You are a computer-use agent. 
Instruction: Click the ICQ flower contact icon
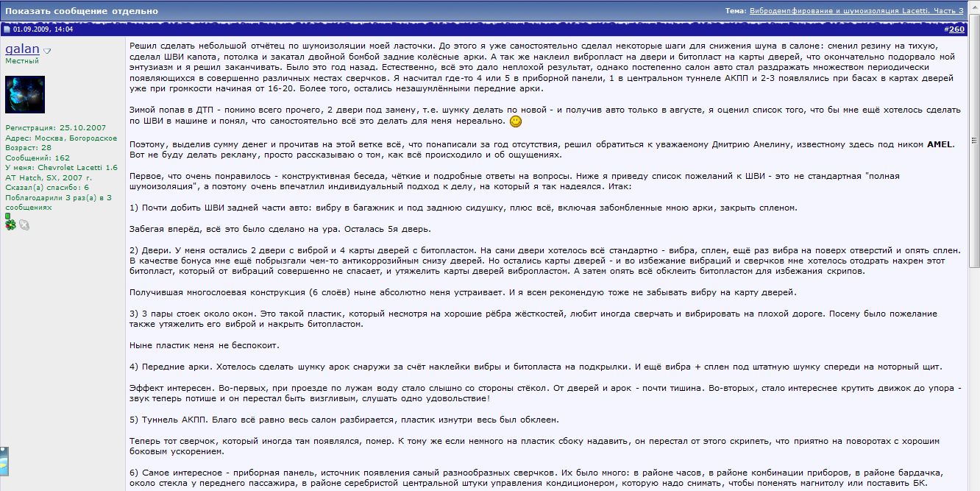click(10, 225)
